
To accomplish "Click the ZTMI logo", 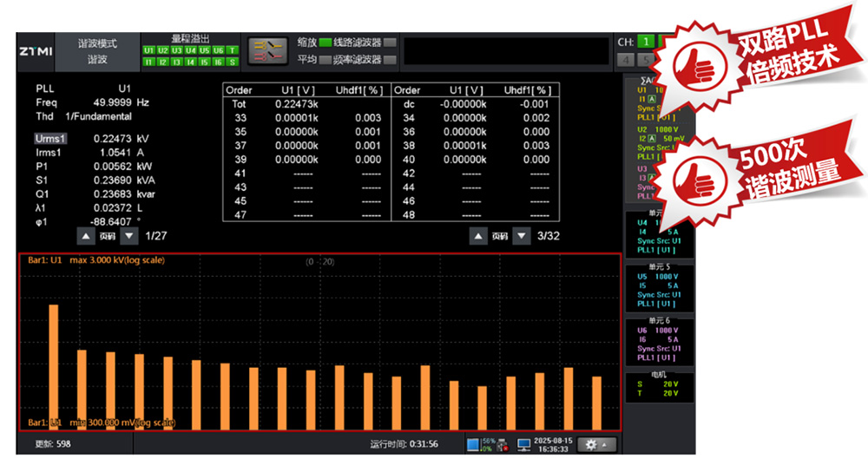I will click(35, 51).
